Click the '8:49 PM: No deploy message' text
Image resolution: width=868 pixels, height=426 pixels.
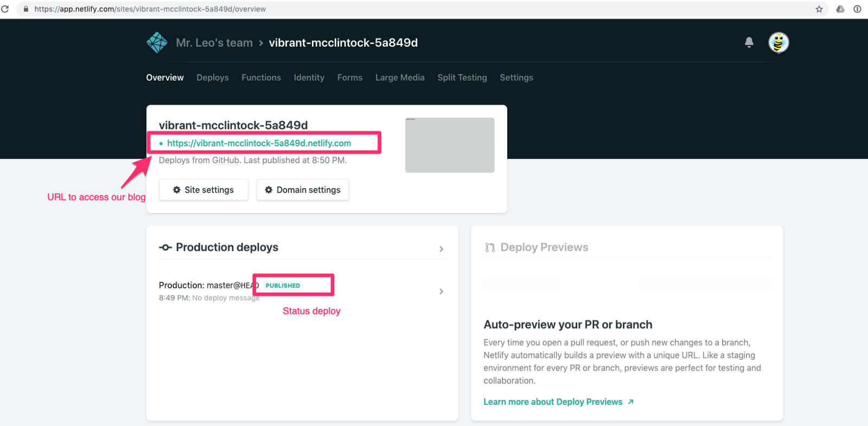click(x=209, y=298)
